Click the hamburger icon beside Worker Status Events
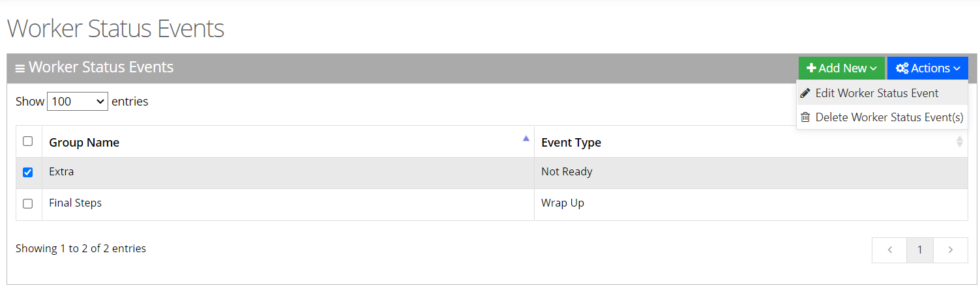 pyautogui.click(x=20, y=68)
